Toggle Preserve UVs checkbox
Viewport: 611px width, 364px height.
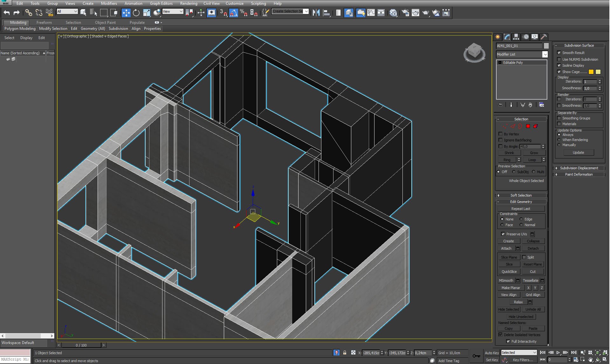[503, 233]
